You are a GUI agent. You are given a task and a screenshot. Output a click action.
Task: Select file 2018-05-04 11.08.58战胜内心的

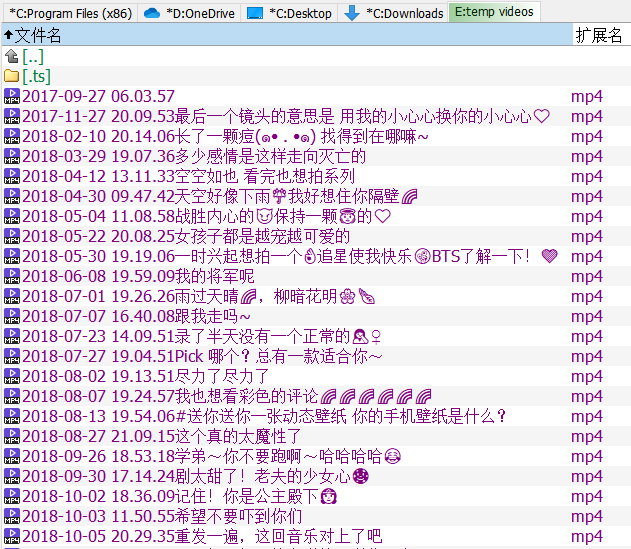click(206, 217)
